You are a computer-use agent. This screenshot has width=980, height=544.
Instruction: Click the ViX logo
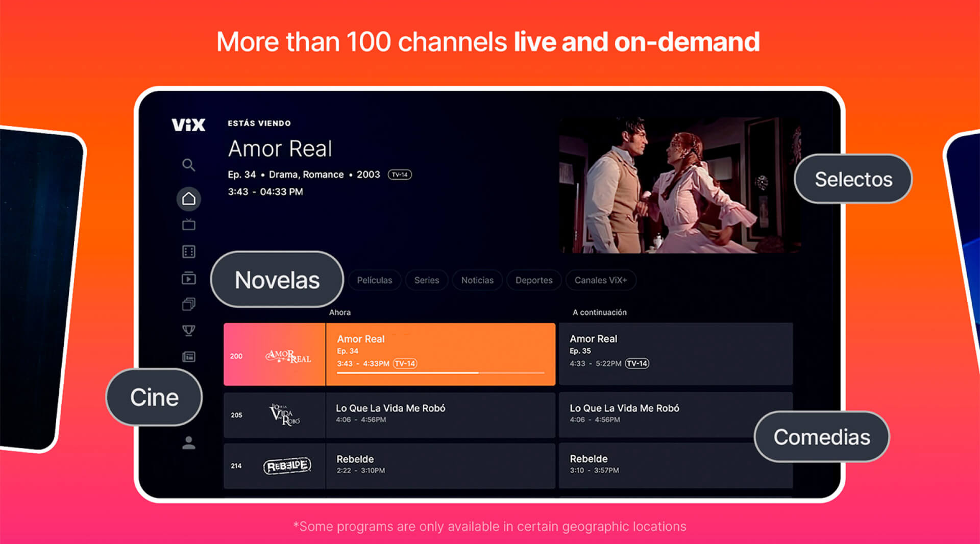(188, 125)
